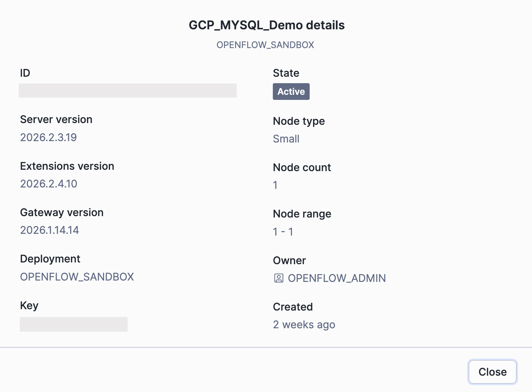532x392 pixels.
Task: Click the Gateway version label
Action: [x=62, y=212]
